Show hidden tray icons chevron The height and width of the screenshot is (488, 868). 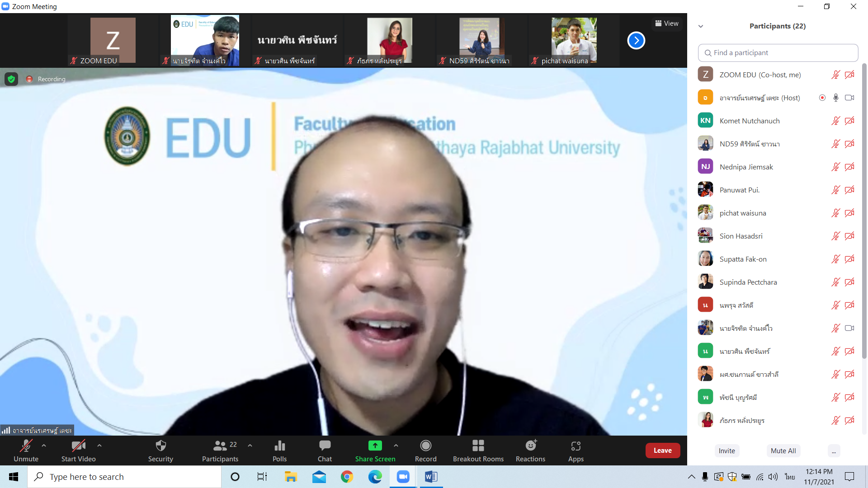pyautogui.click(x=692, y=477)
